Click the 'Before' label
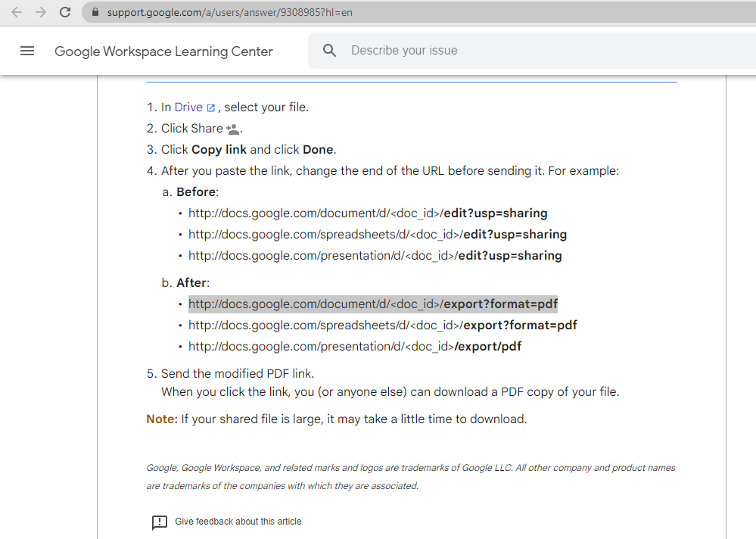Image resolution: width=756 pixels, height=539 pixels. click(x=196, y=192)
